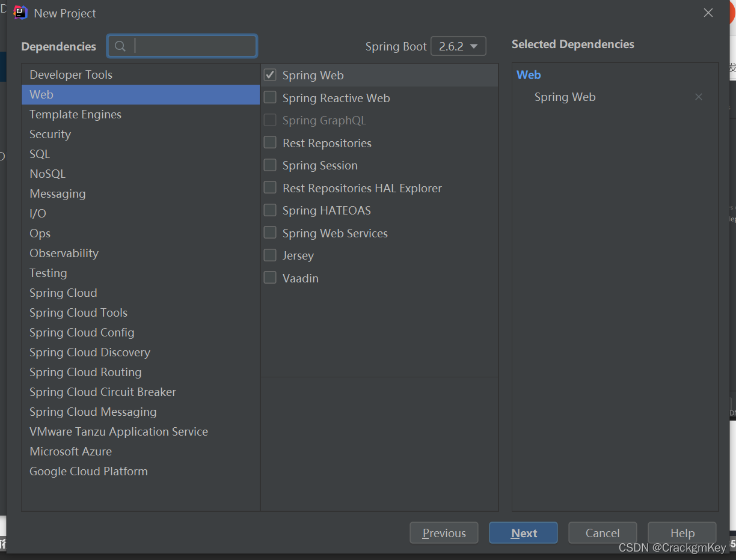The image size is (736, 560).
Task: Click the Spring HATEOAS label text
Action: coord(327,210)
